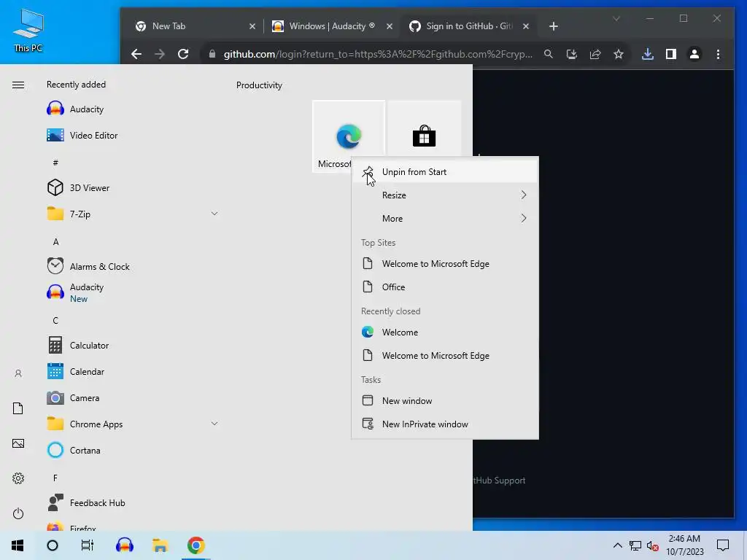Close the Audacity tab in Chrome
747x560 pixels.
click(x=390, y=26)
